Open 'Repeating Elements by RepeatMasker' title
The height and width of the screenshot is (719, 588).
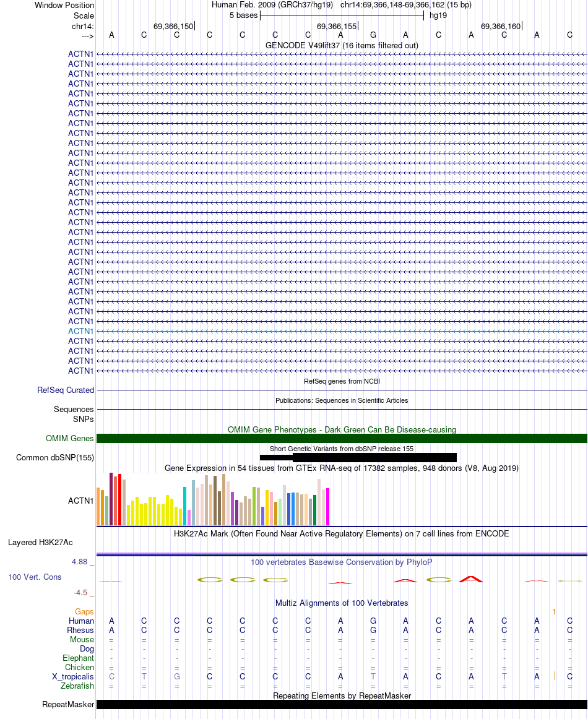click(x=342, y=695)
